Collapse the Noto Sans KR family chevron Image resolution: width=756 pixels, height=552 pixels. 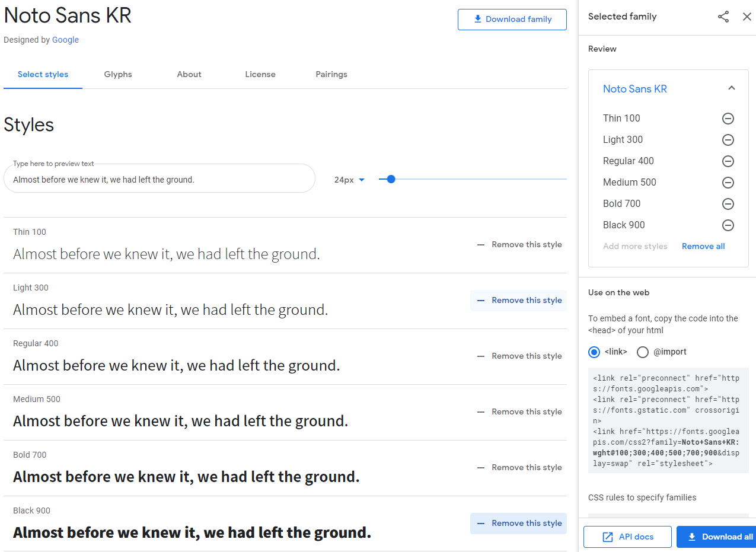pyautogui.click(x=732, y=88)
